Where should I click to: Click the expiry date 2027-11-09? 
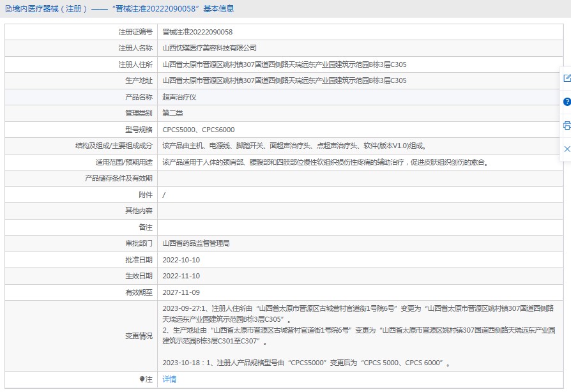[181, 292]
